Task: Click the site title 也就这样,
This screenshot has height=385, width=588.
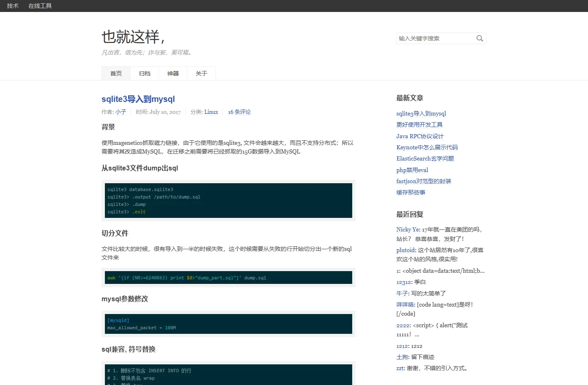Action: [133, 37]
